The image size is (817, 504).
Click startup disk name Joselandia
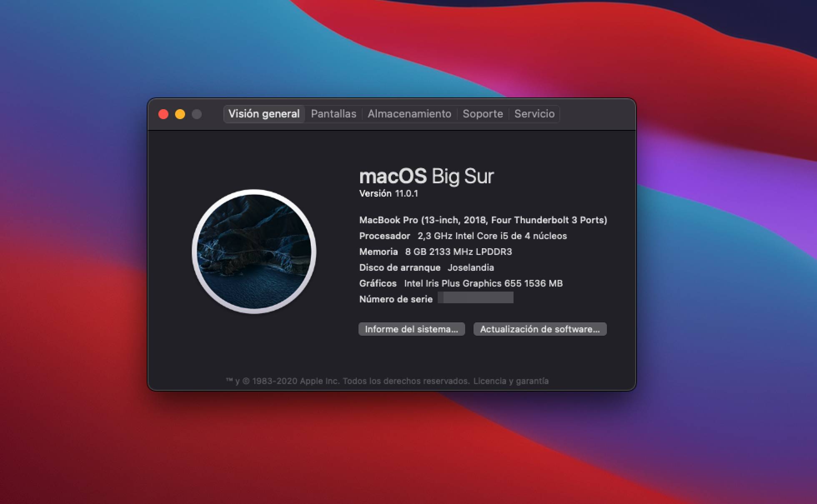(471, 267)
